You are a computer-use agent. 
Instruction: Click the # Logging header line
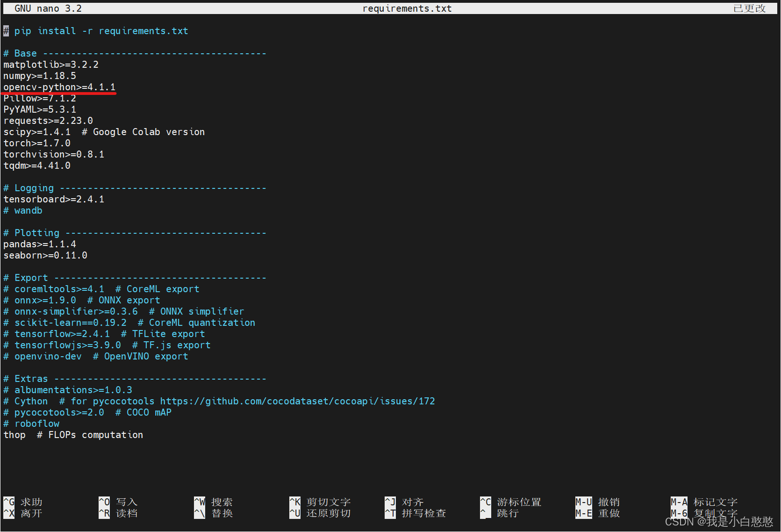click(135, 188)
